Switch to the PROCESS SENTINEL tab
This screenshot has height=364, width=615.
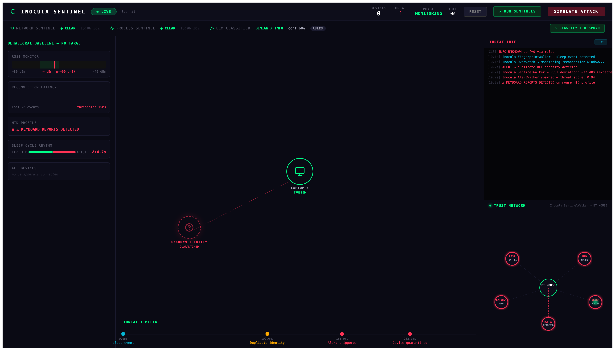[135, 28]
